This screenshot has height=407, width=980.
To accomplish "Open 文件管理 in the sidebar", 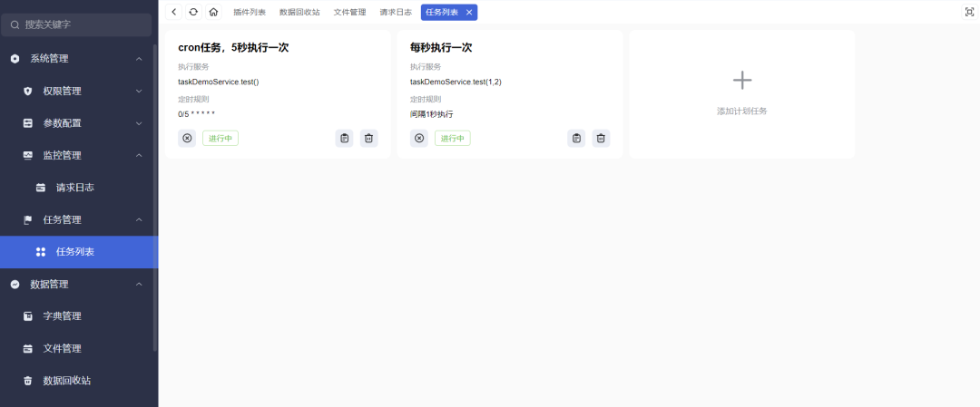I will 79,348.
